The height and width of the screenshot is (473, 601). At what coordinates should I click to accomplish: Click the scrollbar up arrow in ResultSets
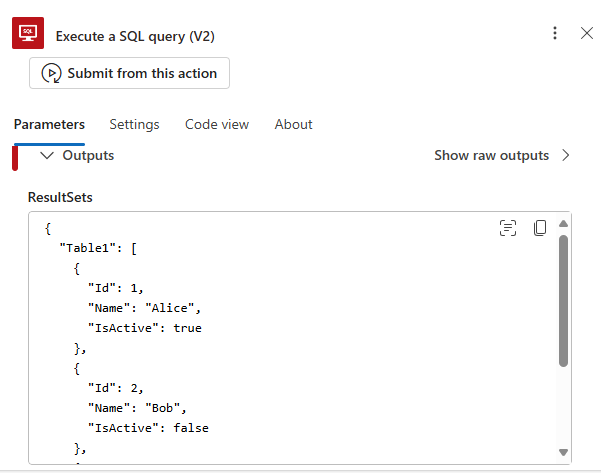(564, 223)
